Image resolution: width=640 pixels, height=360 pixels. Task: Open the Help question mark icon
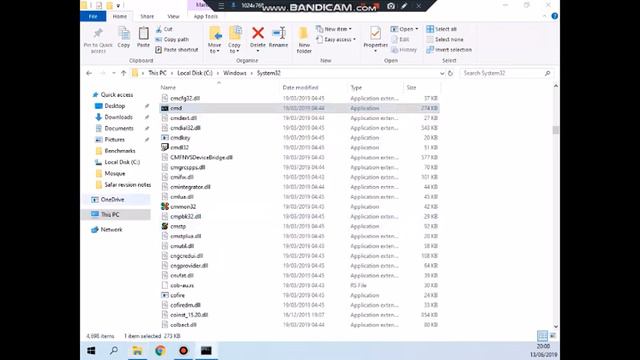pyautogui.click(x=554, y=16)
